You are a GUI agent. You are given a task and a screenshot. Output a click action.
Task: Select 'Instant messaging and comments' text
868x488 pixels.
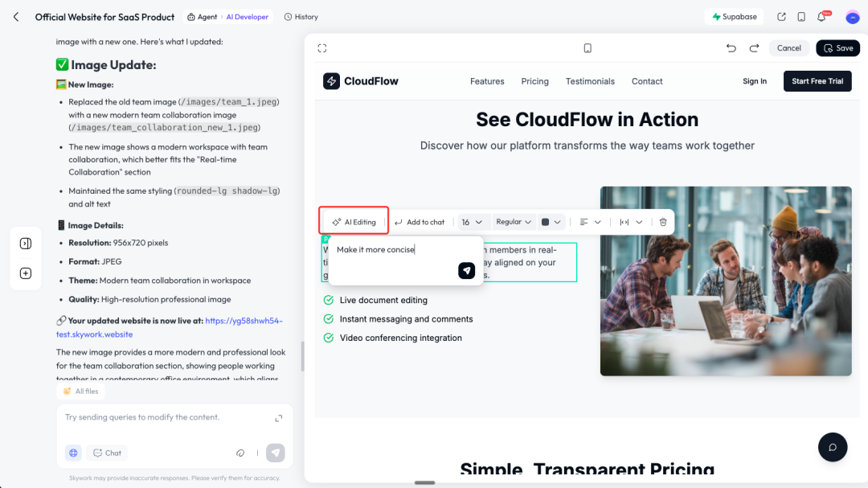pos(407,319)
